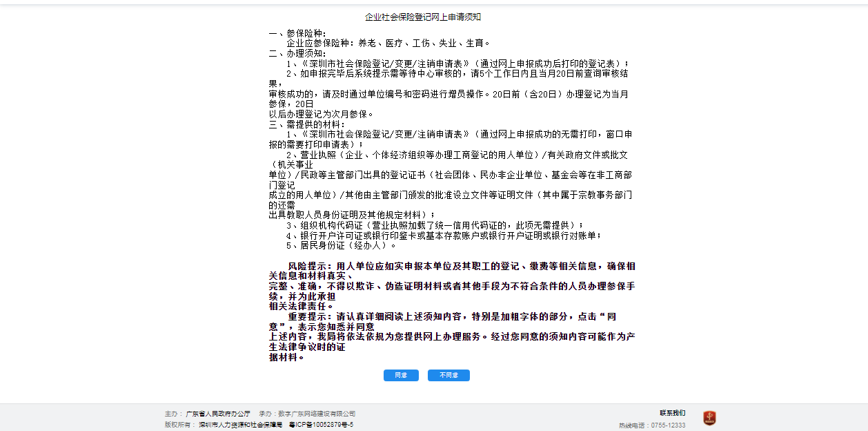Click the 同意 (Agree) button

point(401,375)
